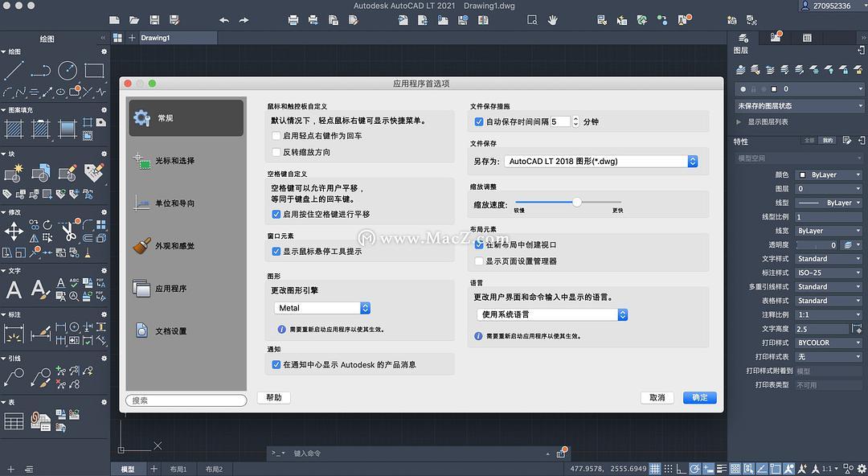
Task: Select the Trim scissors tool
Action: 68,232
